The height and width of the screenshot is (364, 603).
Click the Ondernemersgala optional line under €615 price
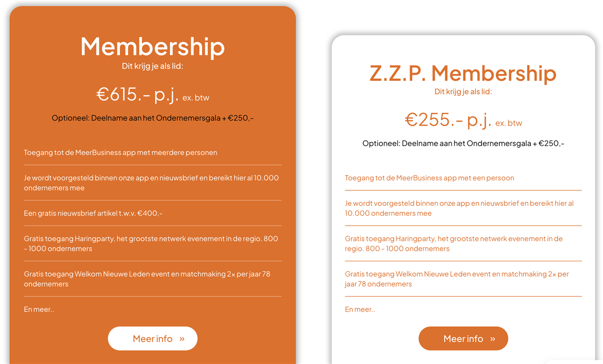pyautogui.click(x=153, y=118)
